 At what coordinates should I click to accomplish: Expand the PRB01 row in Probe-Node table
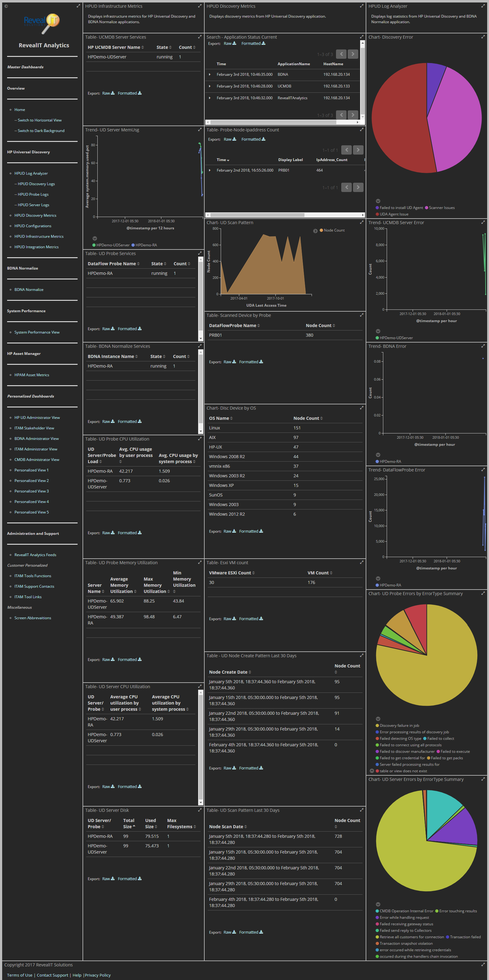tap(210, 170)
